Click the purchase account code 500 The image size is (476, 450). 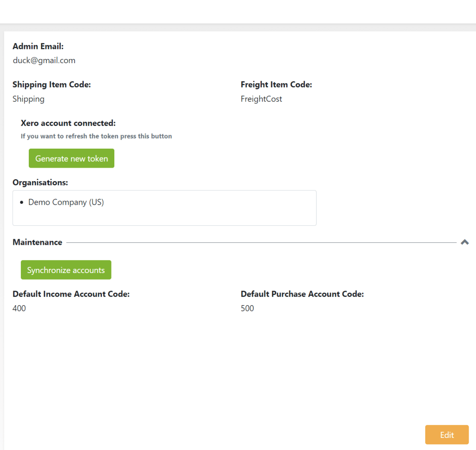247,308
